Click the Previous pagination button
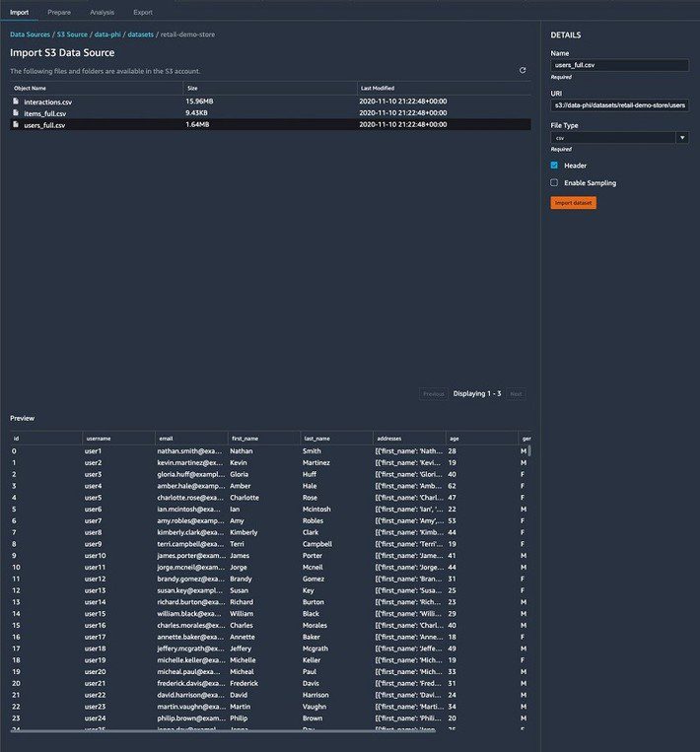 click(x=434, y=394)
